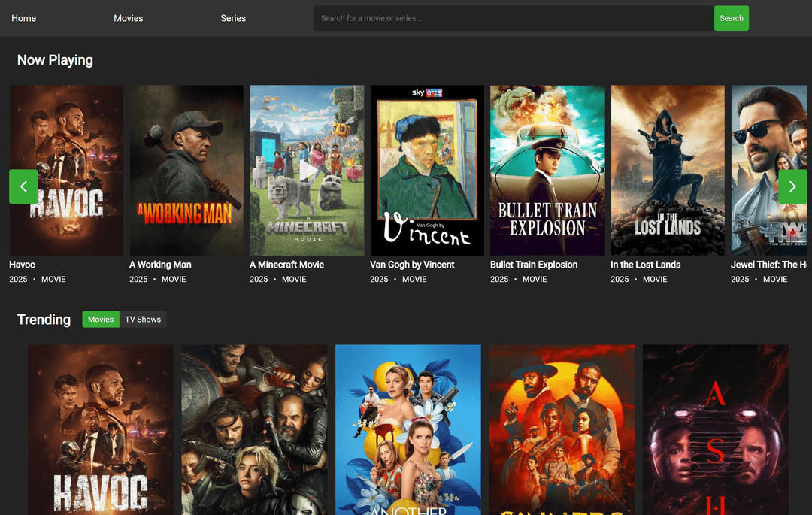Viewport: 812px width, 515px height.
Task: Open the Movies navigation item
Action: coord(128,18)
